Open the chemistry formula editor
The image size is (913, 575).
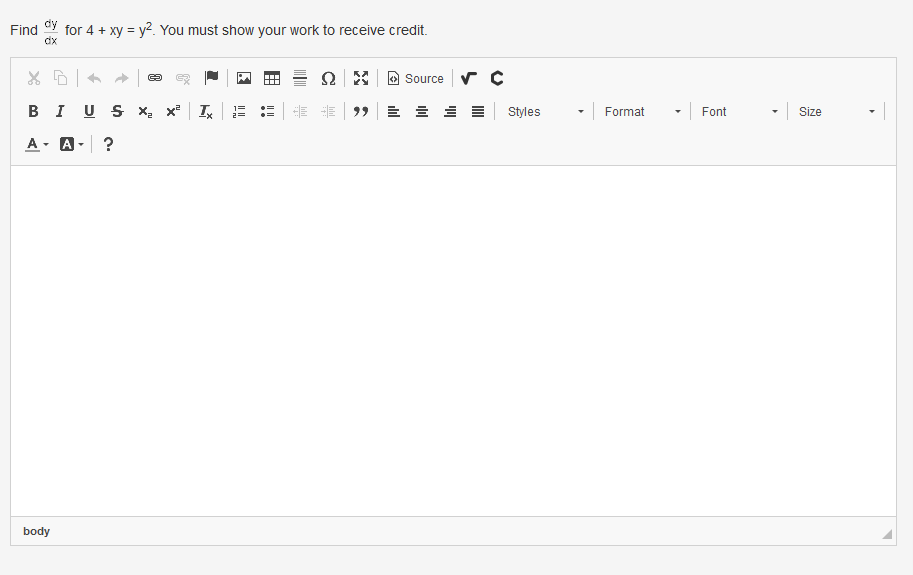(x=497, y=78)
